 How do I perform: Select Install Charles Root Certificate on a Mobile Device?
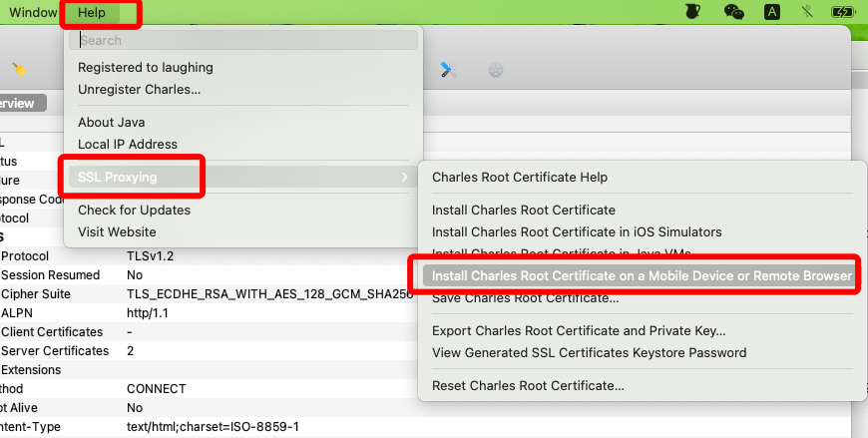[642, 275]
